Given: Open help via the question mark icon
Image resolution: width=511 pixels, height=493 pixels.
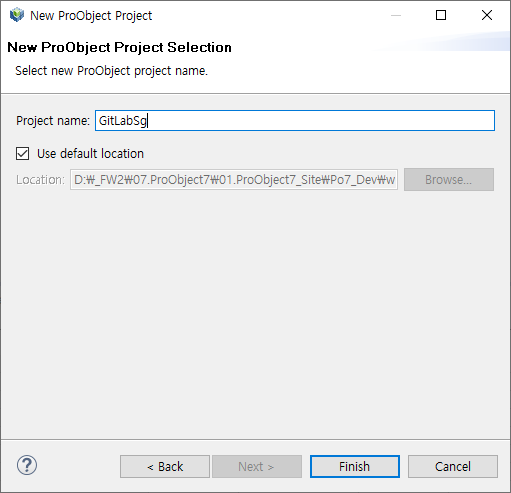Looking at the screenshot, I should (x=27, y=465).
